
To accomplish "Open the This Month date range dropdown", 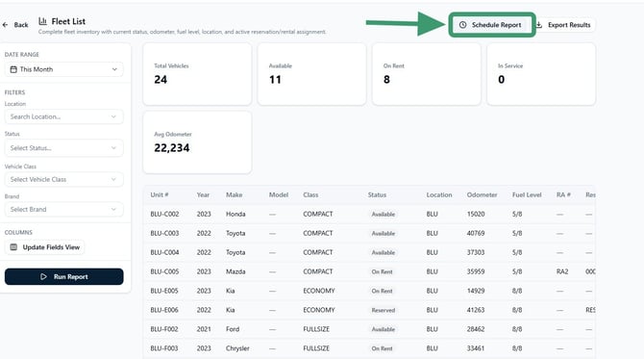I will (x=64, y=69).
